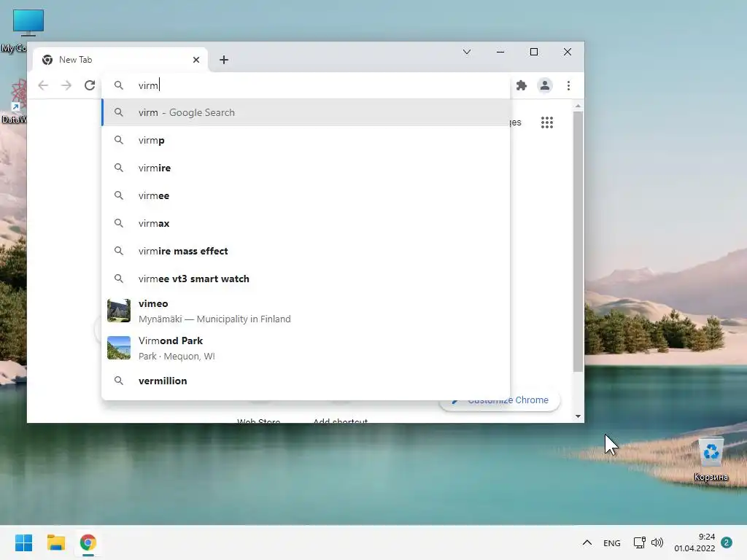Open the volume tray icon

tap(657, 542)
